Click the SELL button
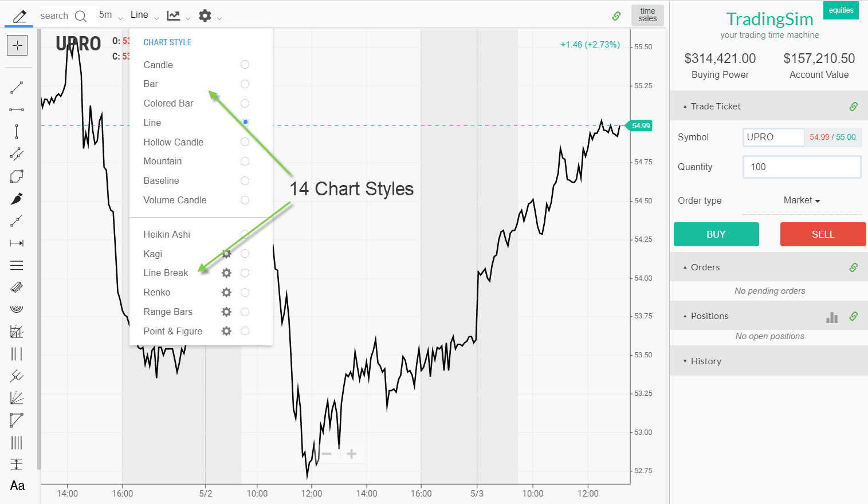This screenshot has height=504, width=868. [823, 234]
